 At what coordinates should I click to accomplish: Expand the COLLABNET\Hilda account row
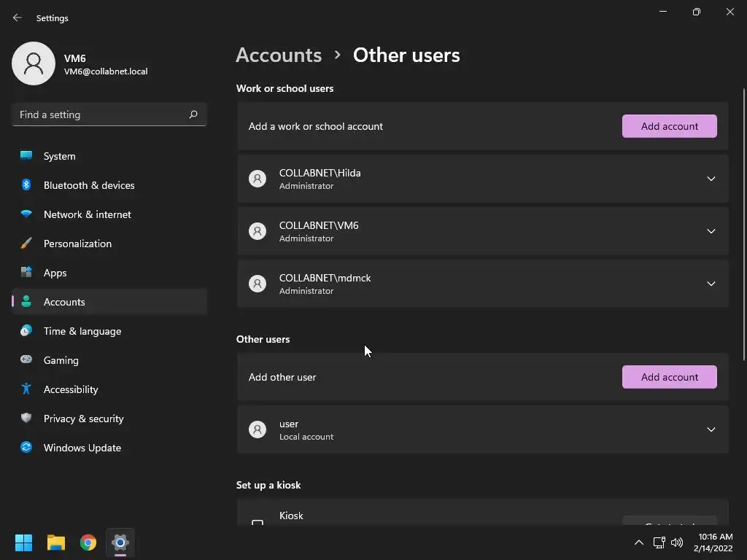coord(711,179)
